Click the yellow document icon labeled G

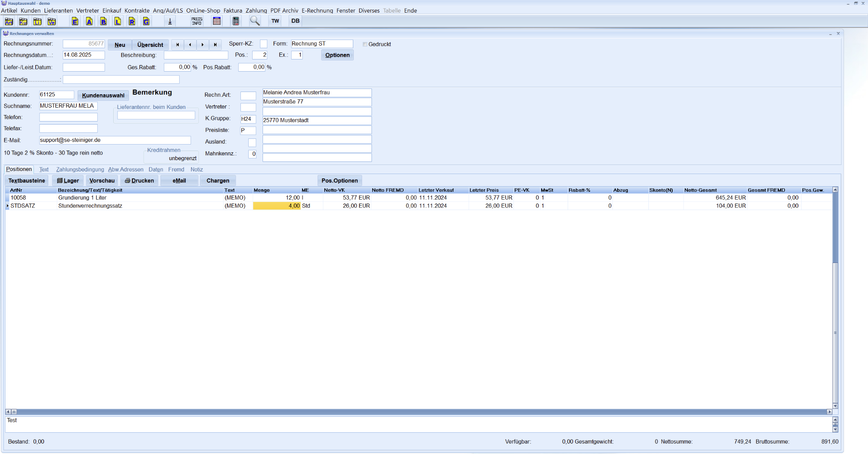pyautogui.click(x=146, y=21)
